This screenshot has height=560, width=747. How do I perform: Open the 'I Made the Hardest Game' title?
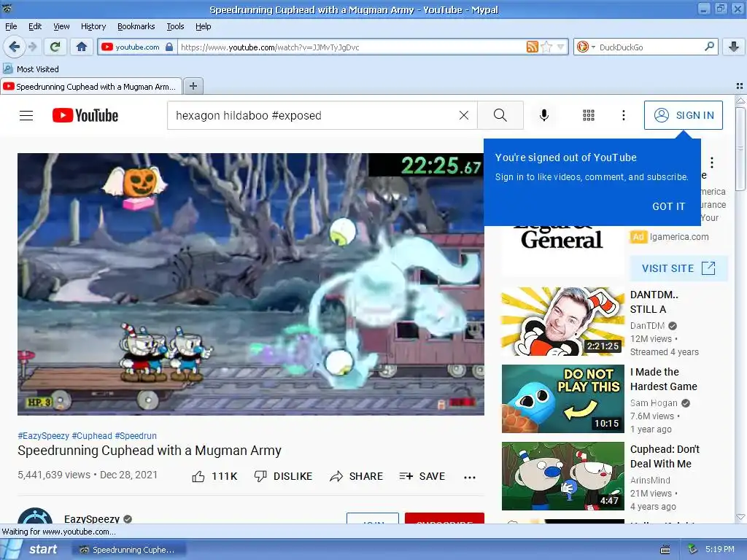[663, 379]
